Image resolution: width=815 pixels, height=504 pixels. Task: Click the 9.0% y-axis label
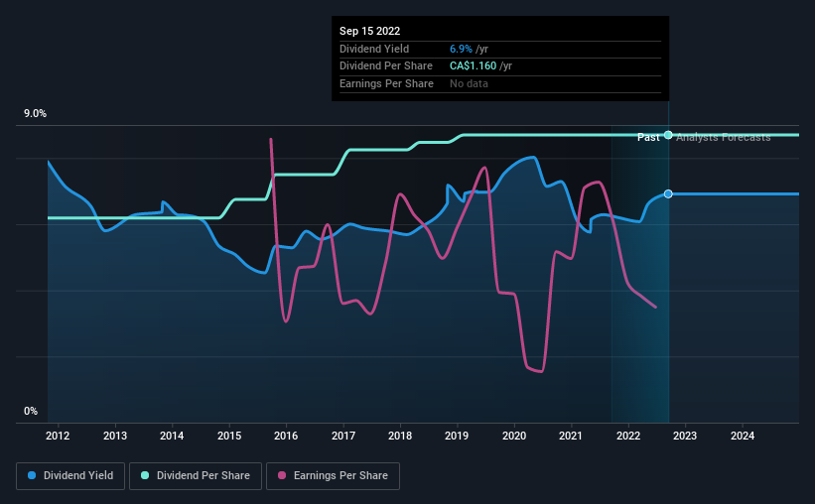[x=35, y=114]
